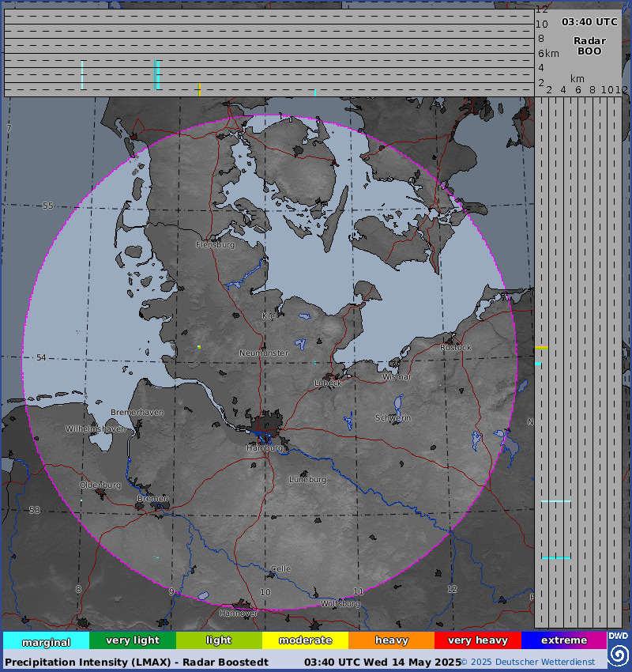This screenshot has width=632, height=672.
Task: Click the light green legend block
Action: tap(219, 640)
